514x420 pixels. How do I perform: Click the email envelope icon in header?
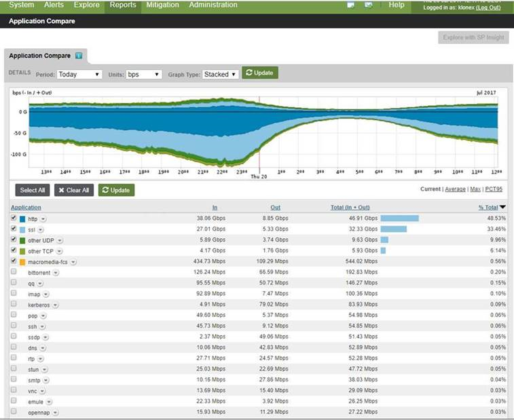(369, 5)
